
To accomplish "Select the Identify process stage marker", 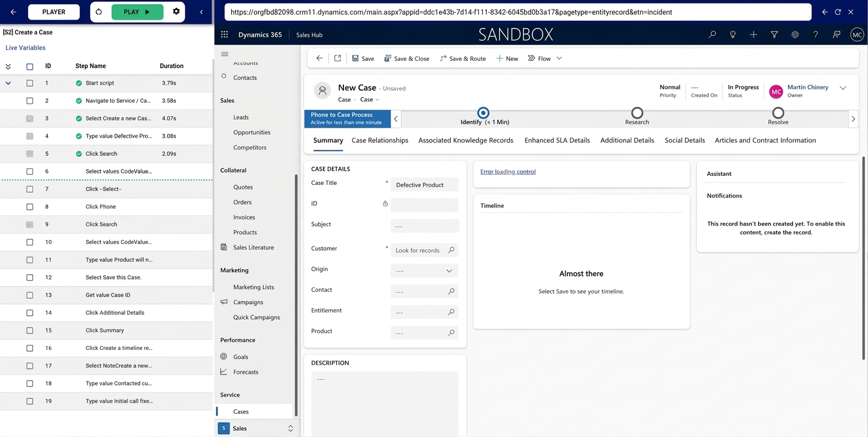I will (483, 113).
